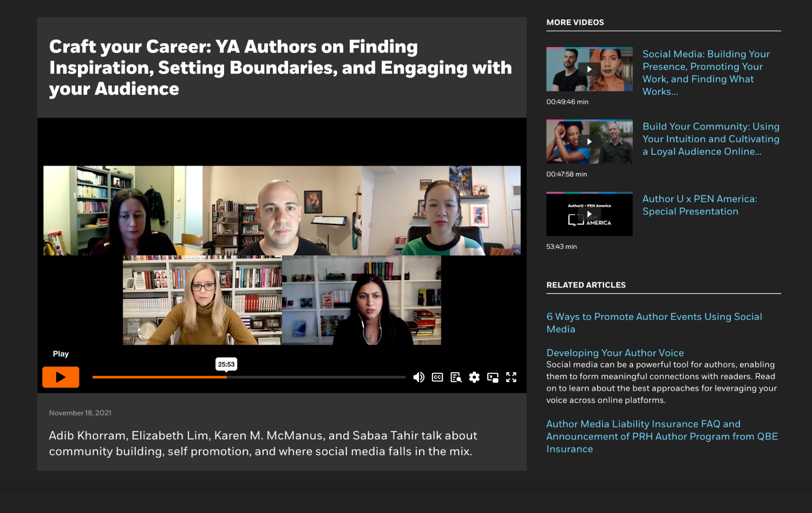Play the Build Your Community video thumbnail
Screen dimensions: 812x513
[x=590, y=142]
